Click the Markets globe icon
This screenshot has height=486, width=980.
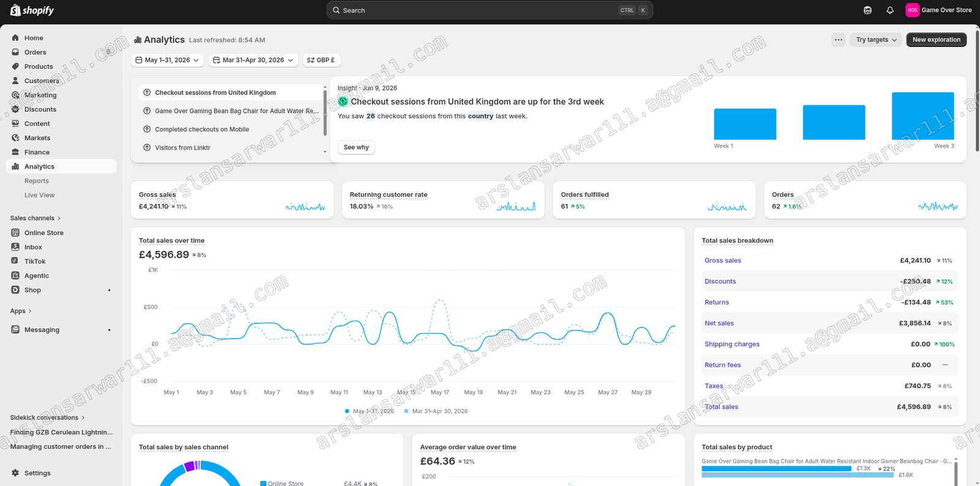pyautogui.click(x=15, y=138)
